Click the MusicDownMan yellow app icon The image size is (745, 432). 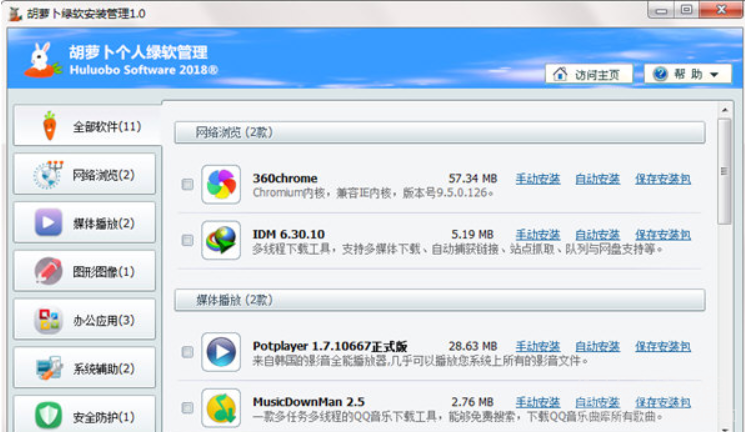click(x=221, y=408)
